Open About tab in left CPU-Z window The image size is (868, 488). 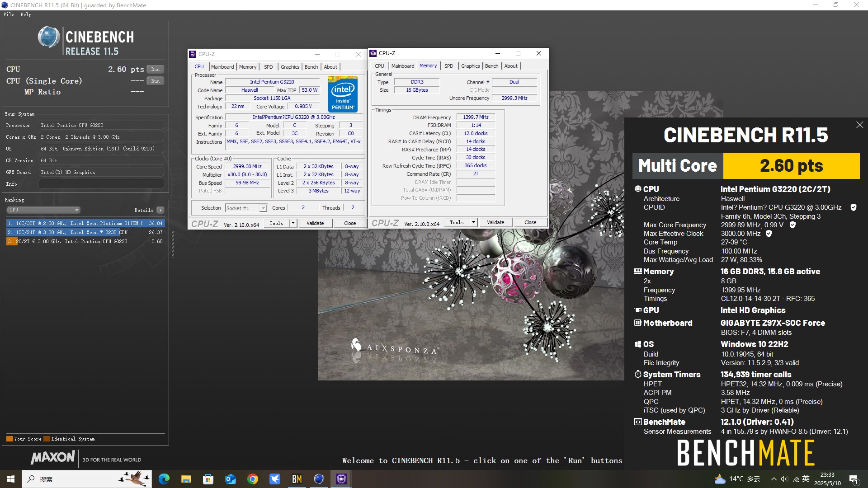330,67
